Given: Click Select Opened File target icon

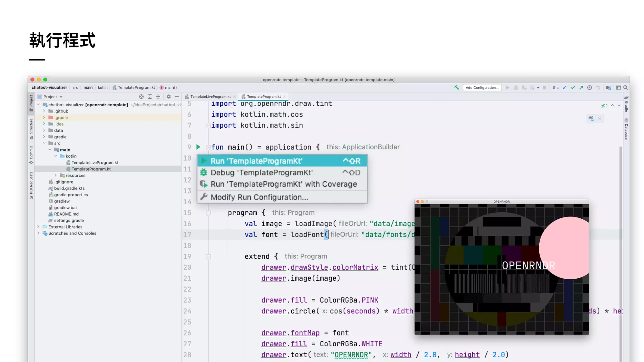Looking at the screenshot, I should (141, 97).
